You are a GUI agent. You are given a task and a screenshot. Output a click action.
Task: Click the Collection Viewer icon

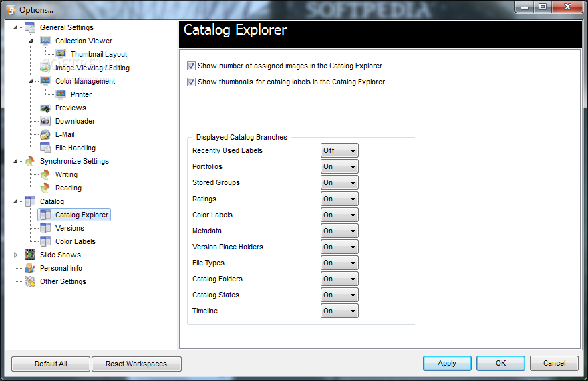coord(45,41)
